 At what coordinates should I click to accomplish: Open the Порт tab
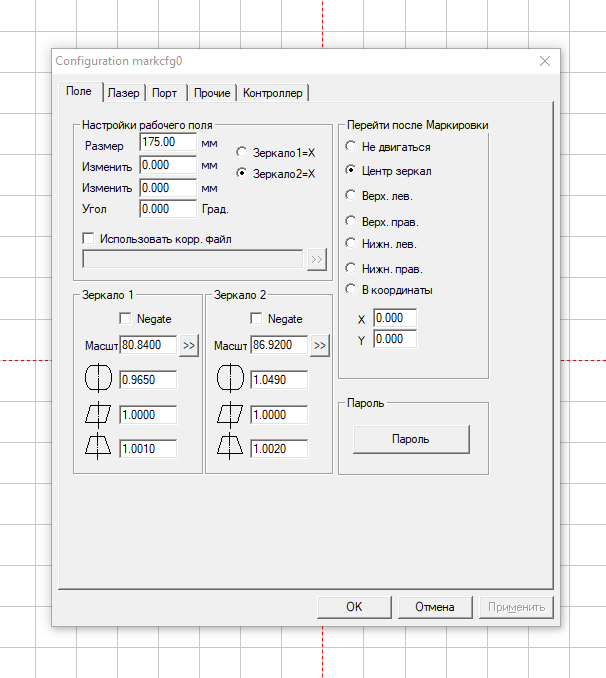(165, 93)
